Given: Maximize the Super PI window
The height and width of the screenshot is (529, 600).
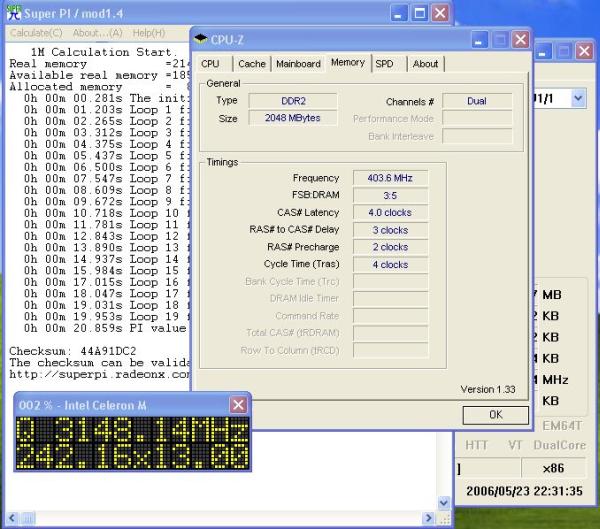Looking at the screenshot, I should (x=420, y=13).
